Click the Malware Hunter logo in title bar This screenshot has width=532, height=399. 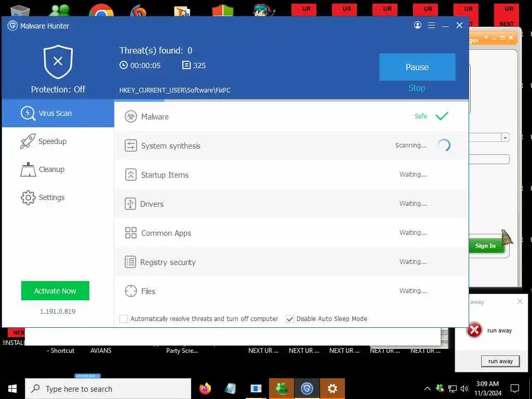coord(12,26)
